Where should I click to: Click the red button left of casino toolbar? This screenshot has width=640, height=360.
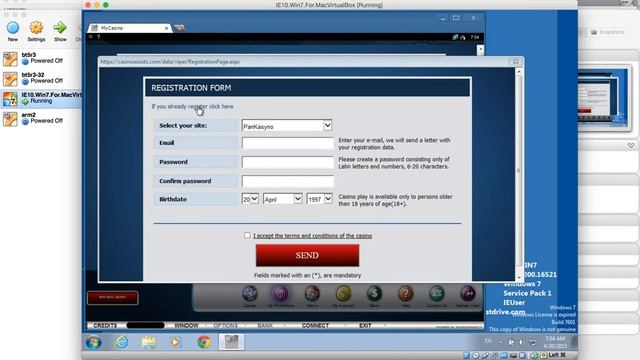click(x=113, y=298)
